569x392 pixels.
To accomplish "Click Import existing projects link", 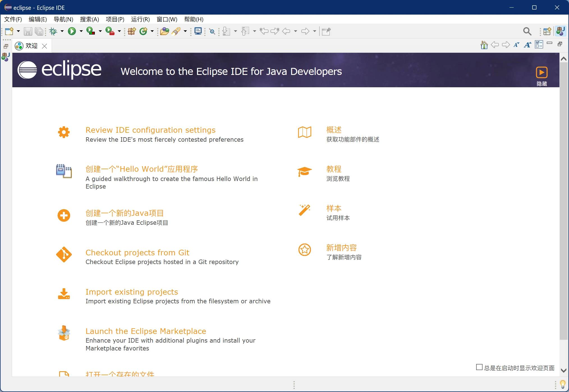I will (x=132, y=292).
